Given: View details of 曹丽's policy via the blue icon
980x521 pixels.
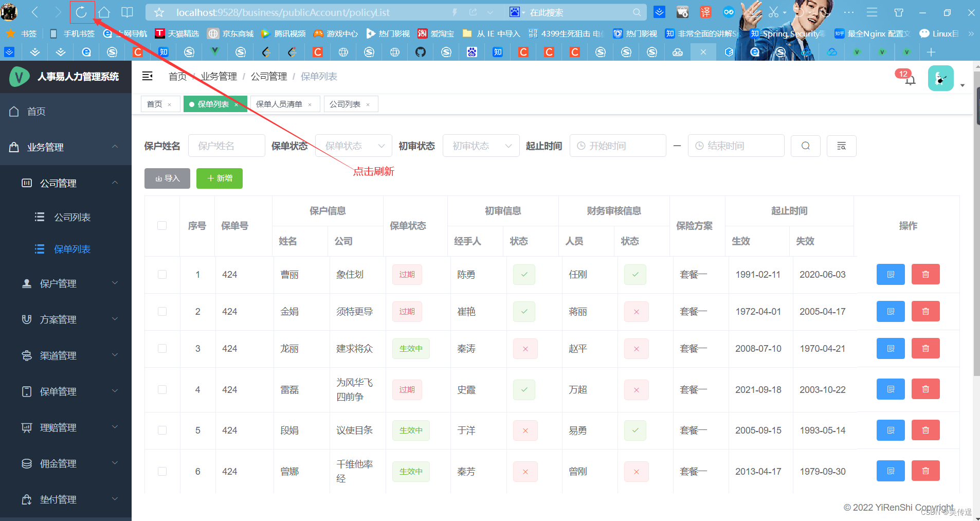Looking at the screenshot, I should coord(891,274).
